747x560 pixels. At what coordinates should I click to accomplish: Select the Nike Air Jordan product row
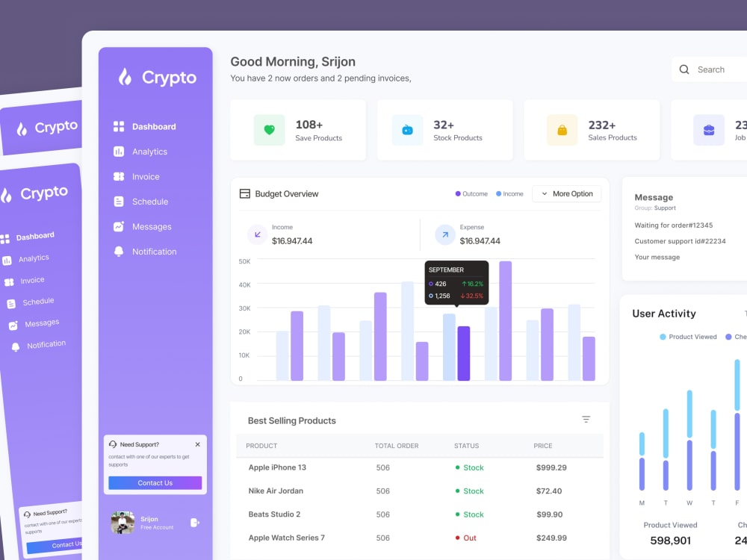click(x=419, y=491)
